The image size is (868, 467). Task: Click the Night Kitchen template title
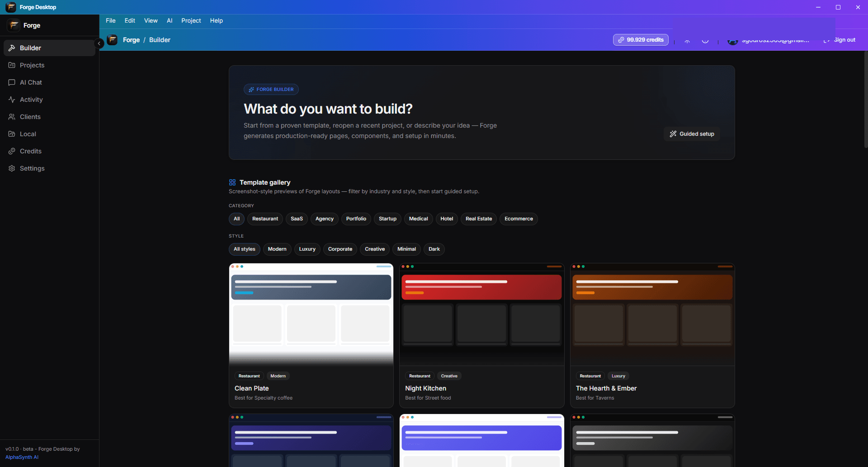point(426,388)
